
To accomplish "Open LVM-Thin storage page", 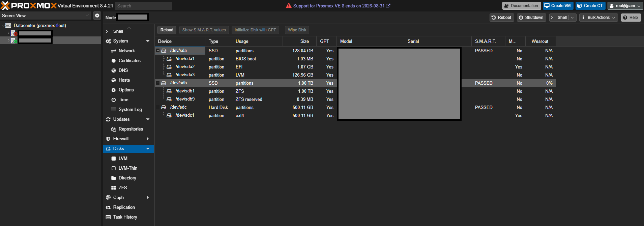I will click(x=128, y=168).
